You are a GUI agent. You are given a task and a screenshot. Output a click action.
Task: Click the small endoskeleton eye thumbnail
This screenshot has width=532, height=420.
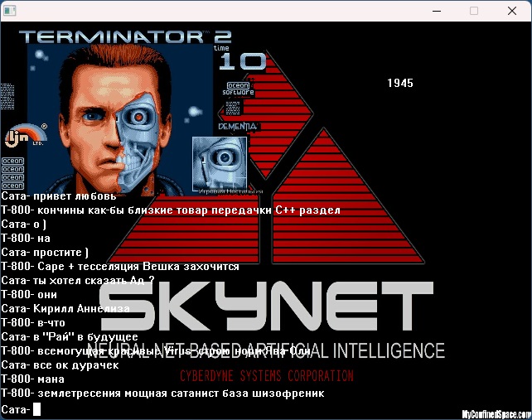[220, 164]
